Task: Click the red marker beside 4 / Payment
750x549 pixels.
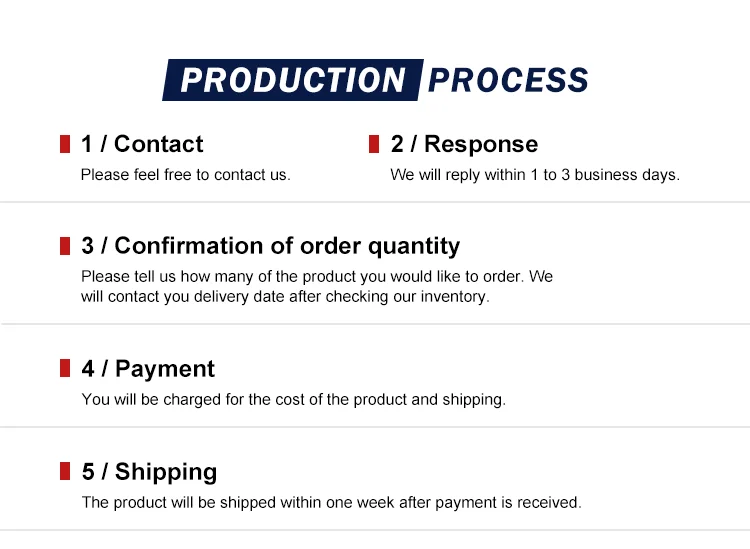Action: point(65,368)
